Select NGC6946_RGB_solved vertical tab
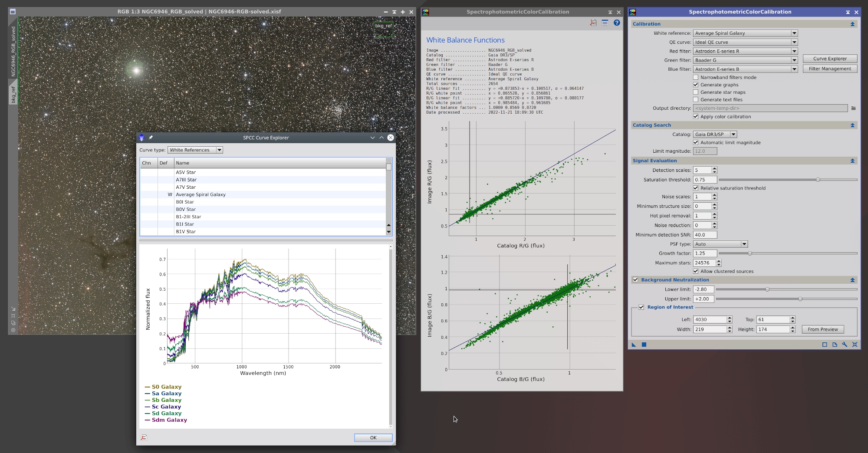This screenshot has height=453, width=868. coord(13,51)
